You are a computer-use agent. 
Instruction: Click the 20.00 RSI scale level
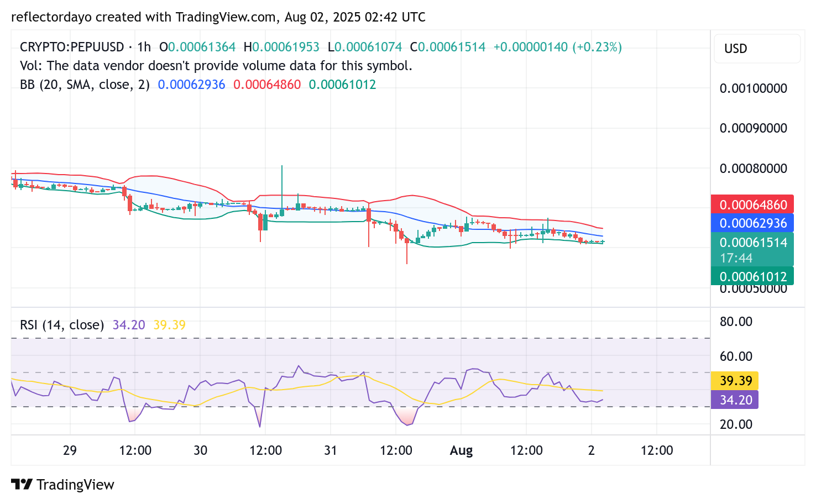point(736,424)
